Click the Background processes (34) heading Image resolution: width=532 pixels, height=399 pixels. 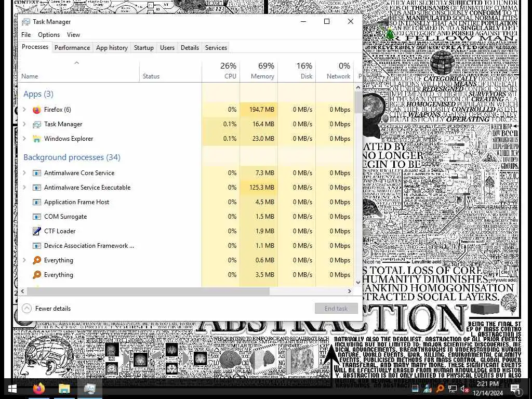coord(72,157)
